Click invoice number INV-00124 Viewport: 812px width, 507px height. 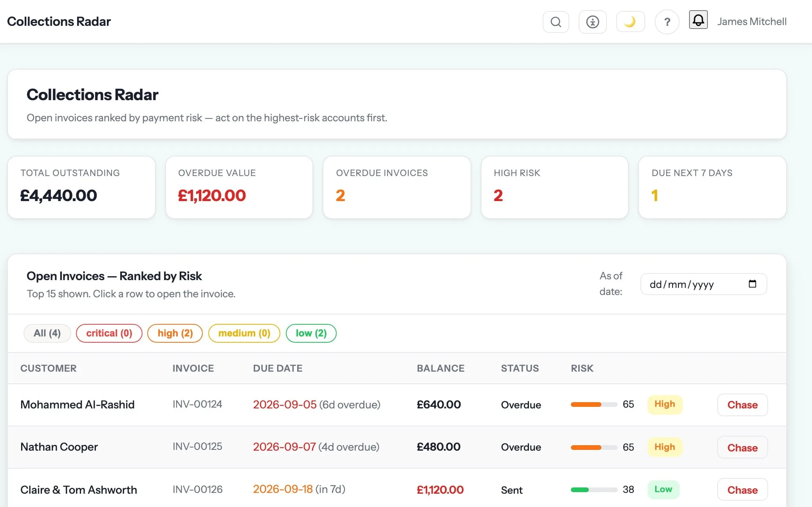tap(197, 404)
